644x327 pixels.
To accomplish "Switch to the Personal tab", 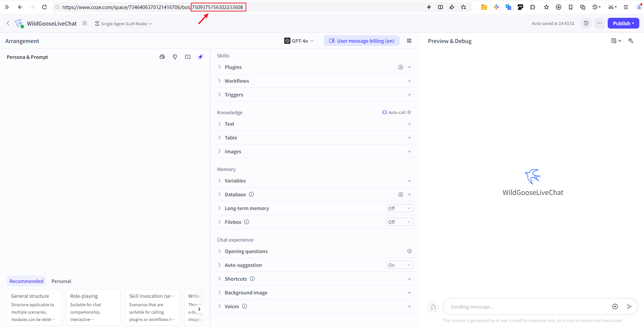I will (61, 281).
